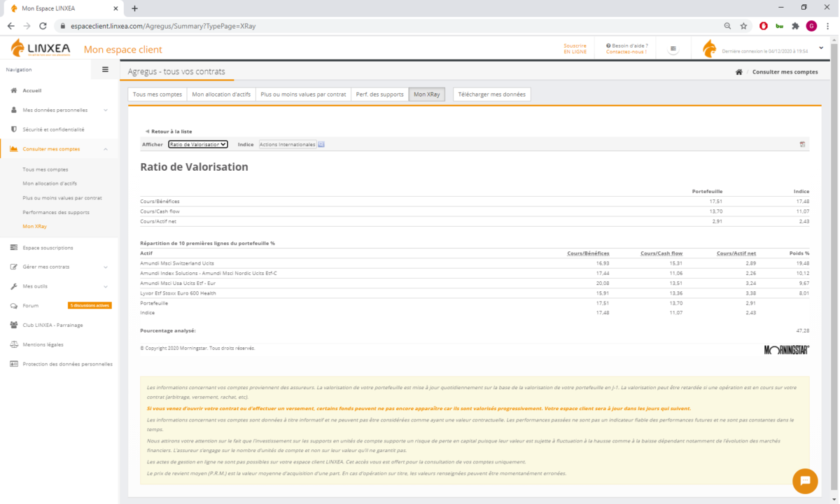Select Amundi Msci Usa Ucits Etf - Eur row
840x504 pixels.
point(475,283)
